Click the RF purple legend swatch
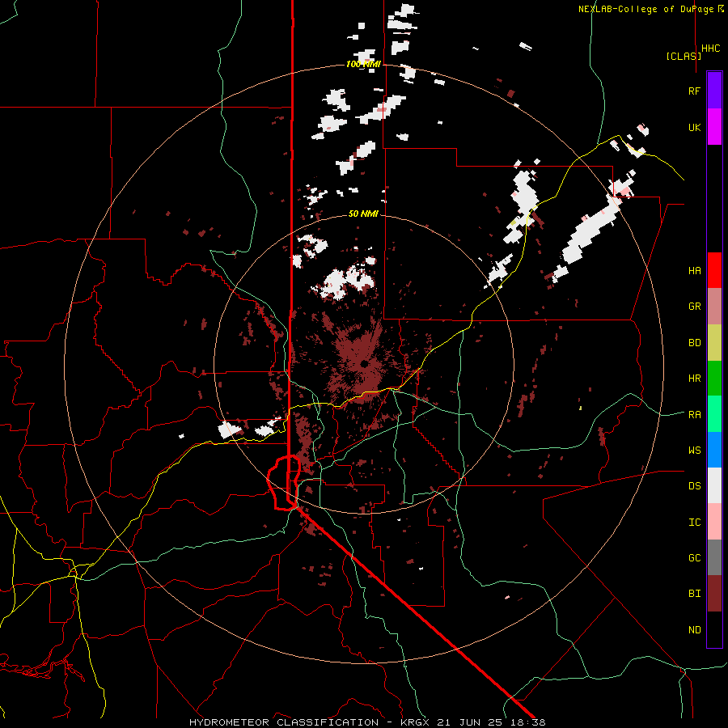This screenshot has width=728, height=728. click(x=714, y=91)
